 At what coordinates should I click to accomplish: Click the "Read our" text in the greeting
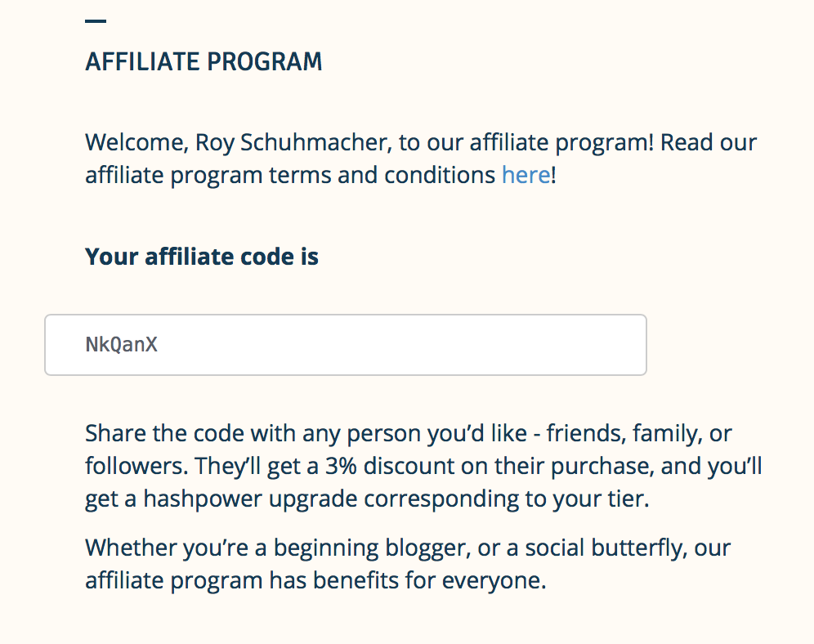709,143
